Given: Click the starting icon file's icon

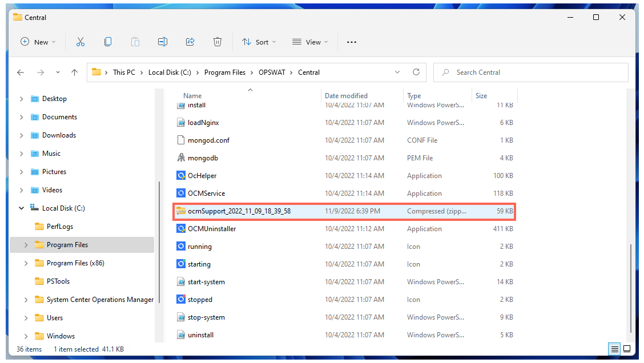Looking at the screenshot, I should tap(181, 264).
